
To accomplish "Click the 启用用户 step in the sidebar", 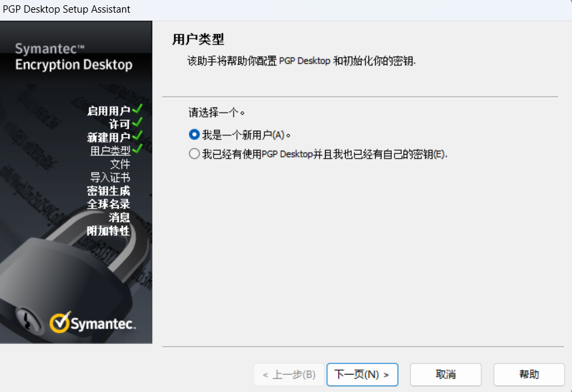I will pyautogui.click(x=108, y=111).
